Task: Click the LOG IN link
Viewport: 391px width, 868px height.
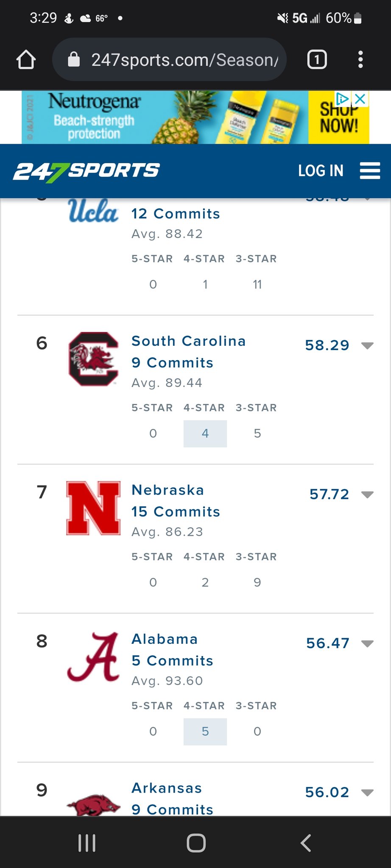Action: 321,171
